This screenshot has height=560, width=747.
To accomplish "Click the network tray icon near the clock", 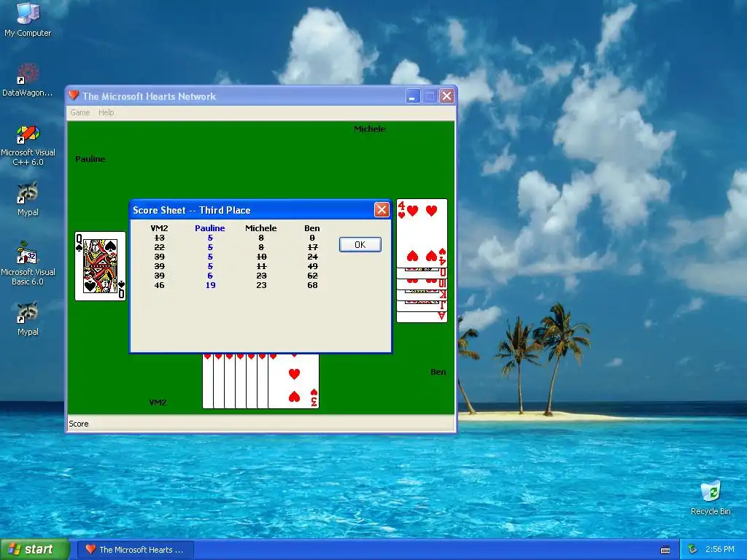I will tap(693, 549).
